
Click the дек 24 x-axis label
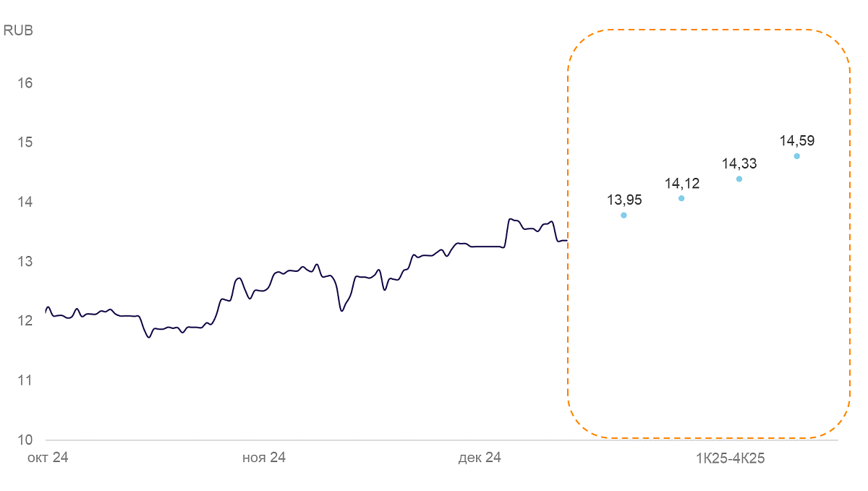(480, 458)
